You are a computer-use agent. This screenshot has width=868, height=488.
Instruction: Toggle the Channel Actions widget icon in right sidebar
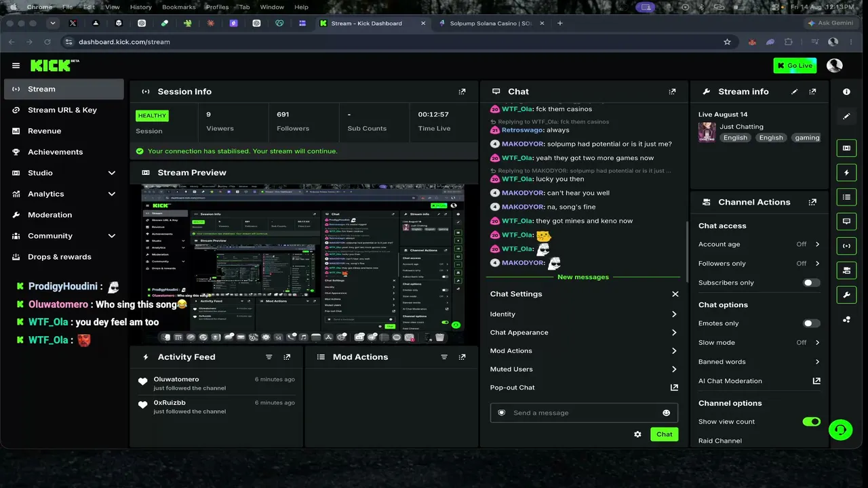846,270
